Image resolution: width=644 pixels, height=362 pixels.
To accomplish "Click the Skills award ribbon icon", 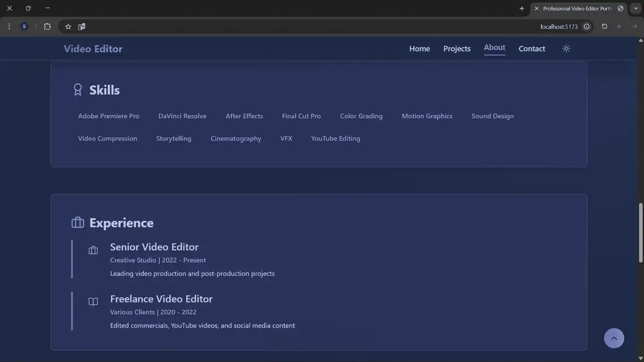I will click(x=78, y=90).
